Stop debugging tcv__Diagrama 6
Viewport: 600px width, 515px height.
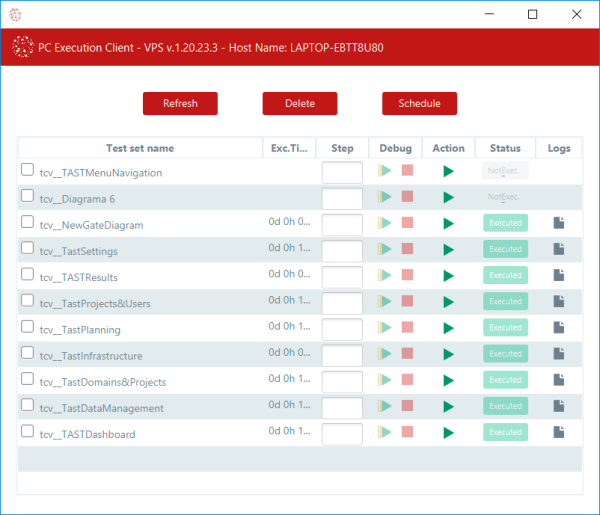click(407, 196)
